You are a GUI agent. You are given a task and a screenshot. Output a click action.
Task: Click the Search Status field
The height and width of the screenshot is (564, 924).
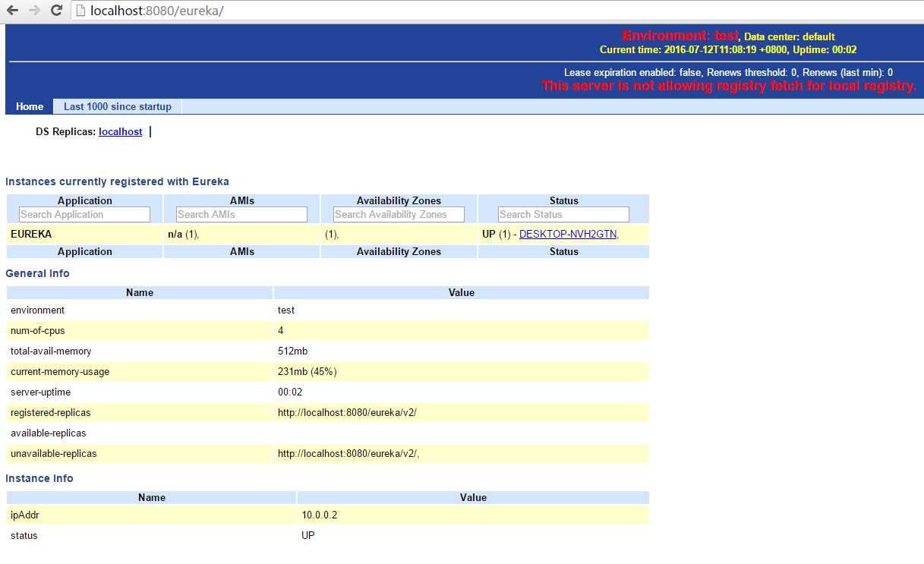(x=563, y=215)
